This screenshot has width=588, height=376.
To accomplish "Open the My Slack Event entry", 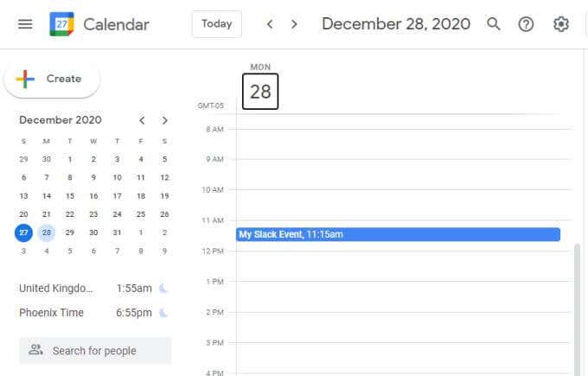I will (398, 234).
